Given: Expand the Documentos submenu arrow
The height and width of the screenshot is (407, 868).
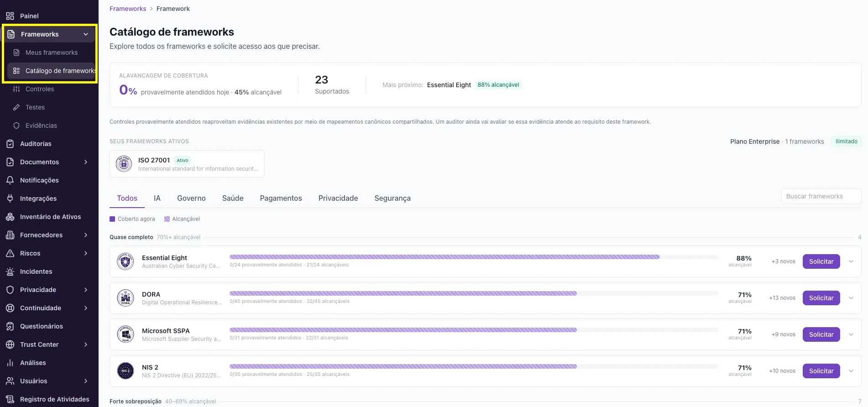Looking at the screenshot, I should [86, 162].
